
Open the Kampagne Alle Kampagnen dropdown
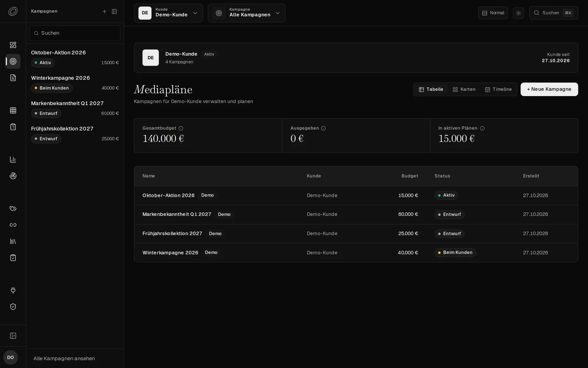pos(247,13)
